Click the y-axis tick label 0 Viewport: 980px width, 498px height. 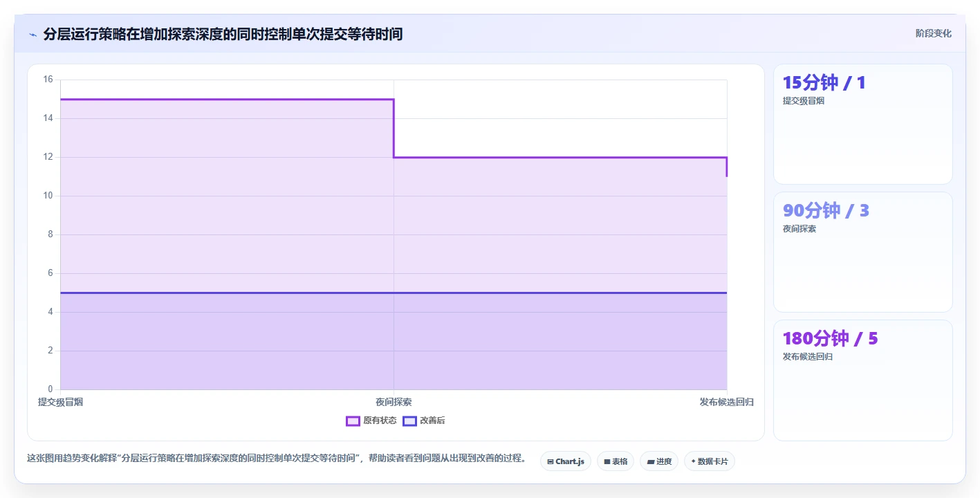(50, 389)
